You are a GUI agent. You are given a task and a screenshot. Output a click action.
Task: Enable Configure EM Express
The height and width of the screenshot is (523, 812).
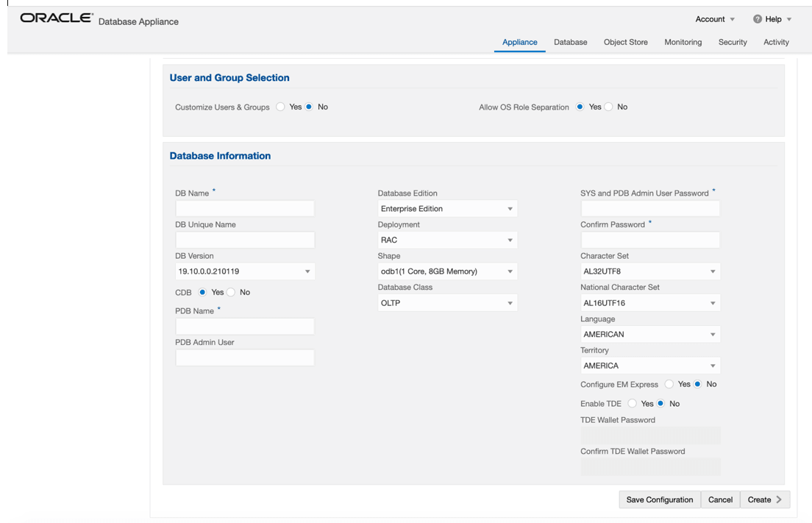(x=669, y=384)
